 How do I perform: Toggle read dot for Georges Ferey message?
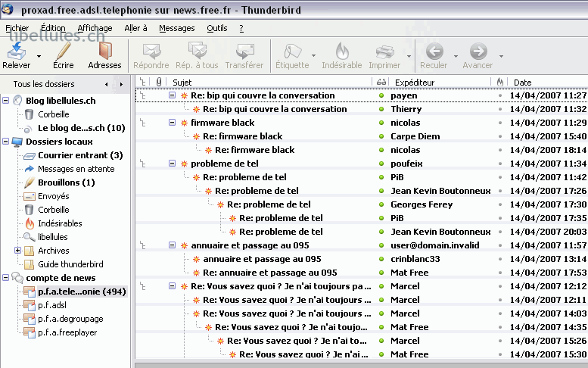(x=381, y=204)
